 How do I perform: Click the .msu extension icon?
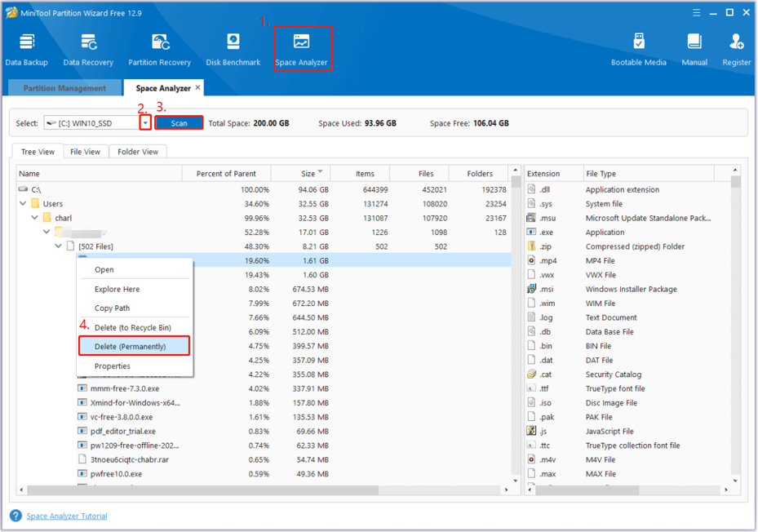coord(532,218)
